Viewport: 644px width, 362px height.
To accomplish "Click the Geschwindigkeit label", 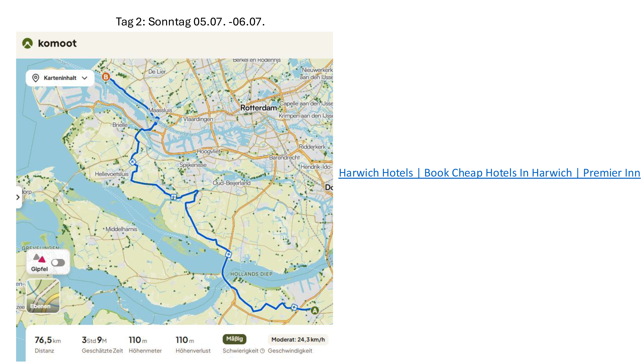I will pos(290,351).
